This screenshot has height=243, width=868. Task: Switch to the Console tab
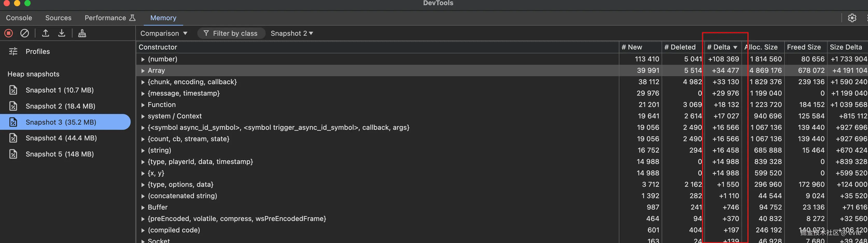(19, 18)
